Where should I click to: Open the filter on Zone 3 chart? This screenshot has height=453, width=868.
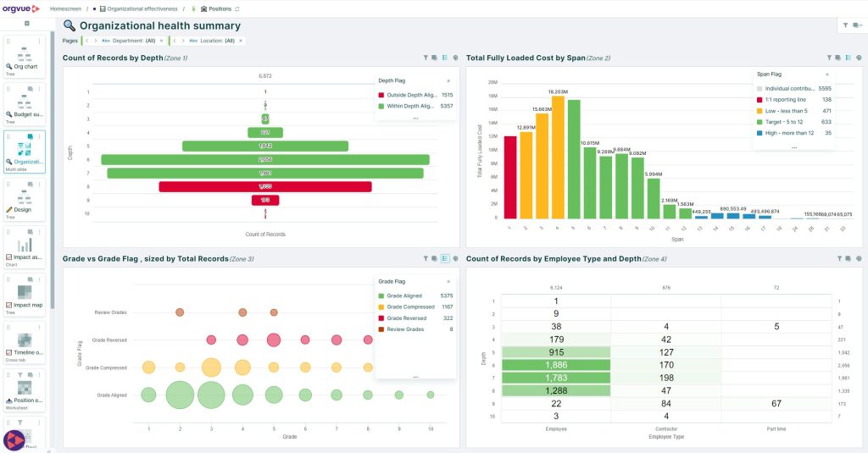[x=426, y=258]
